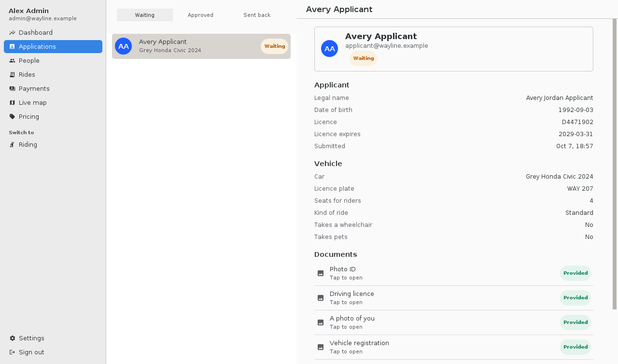Image resolution: width=618 pixels, height=364 pixels.
Task: Click the Riding person icon
Action: pyautogui.click(x=12, y=145)
